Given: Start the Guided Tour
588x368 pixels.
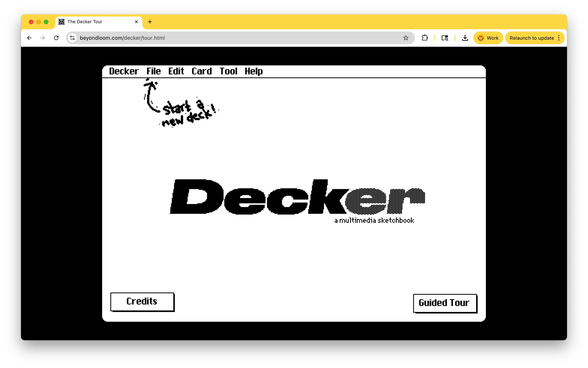Looking at the screenshot, I should 445,303.
